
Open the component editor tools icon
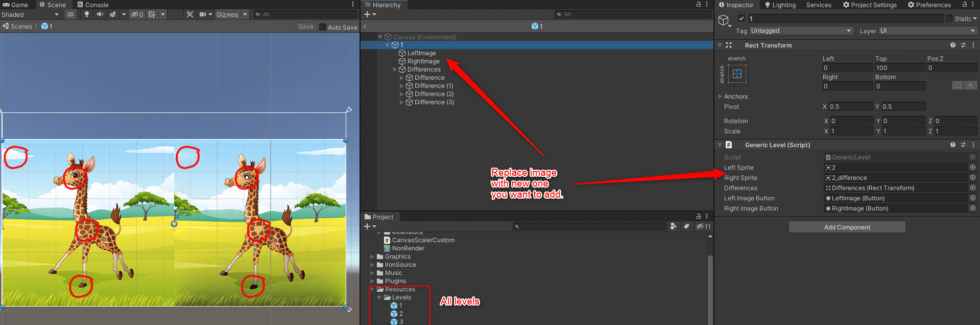[190, 14]
